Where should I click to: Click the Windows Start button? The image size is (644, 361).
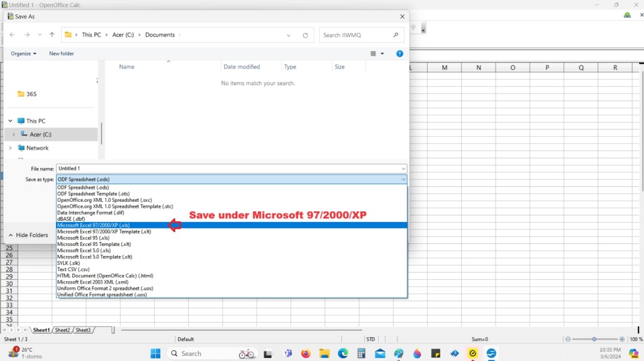[155, 353]
